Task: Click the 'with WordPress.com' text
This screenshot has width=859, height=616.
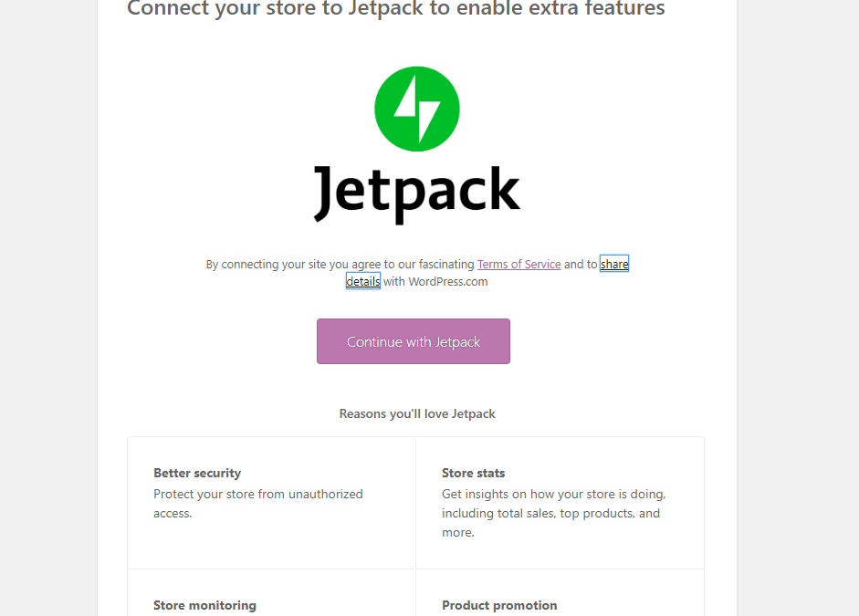Action: click(x=435, y=281)
